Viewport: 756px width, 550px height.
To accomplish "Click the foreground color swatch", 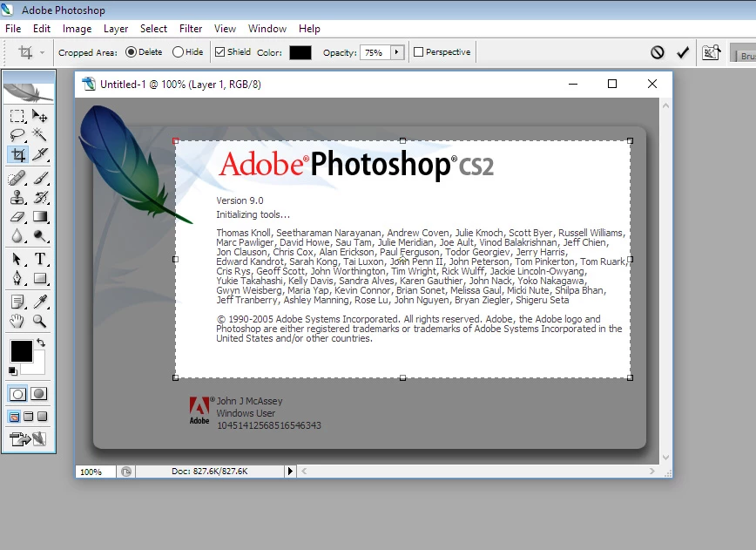I will 22,350.
